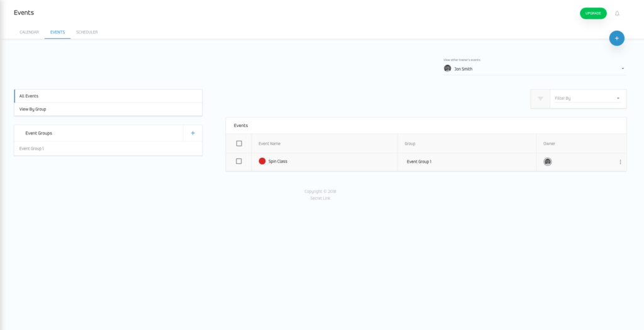This screenshot has height=330, width=644.
Task: Click the owner avatar in Spin Class row
Action: pyautogui.click(x=548, y=162)
